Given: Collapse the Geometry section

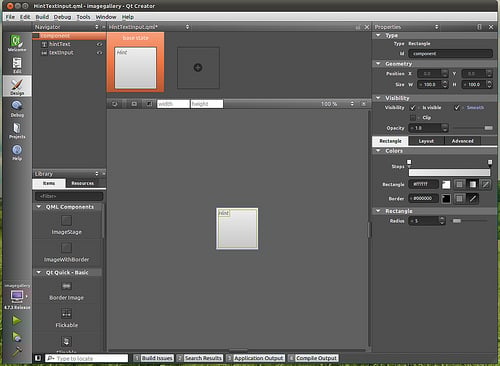Looking at the screenshot, I should [378, 63].
